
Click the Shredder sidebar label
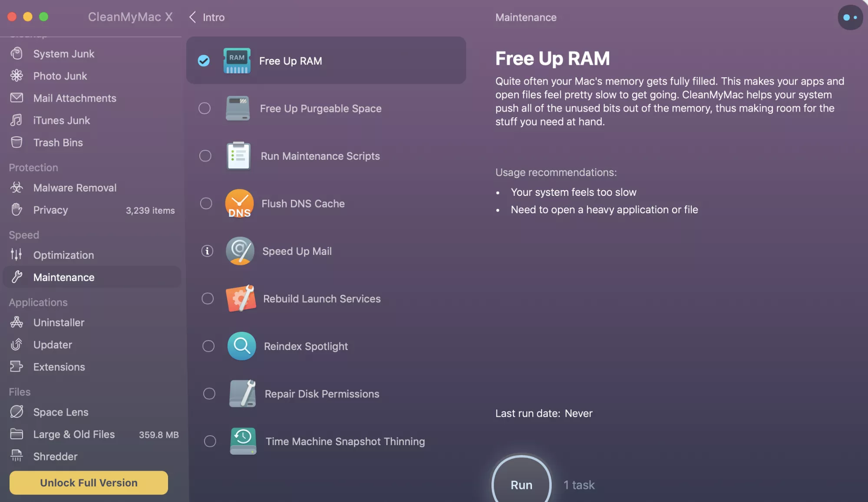55,456
